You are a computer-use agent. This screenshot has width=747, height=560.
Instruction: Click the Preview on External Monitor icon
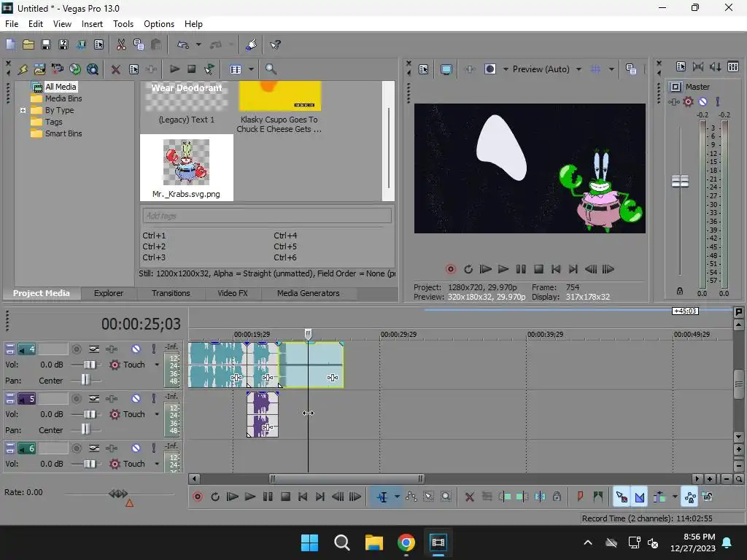446,69
